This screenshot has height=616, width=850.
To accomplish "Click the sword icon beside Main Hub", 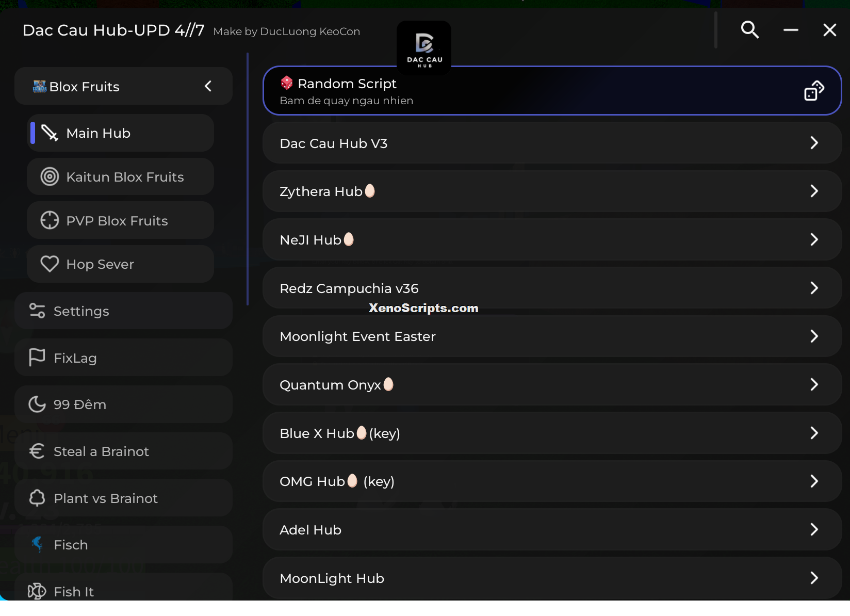I will 50,133.
